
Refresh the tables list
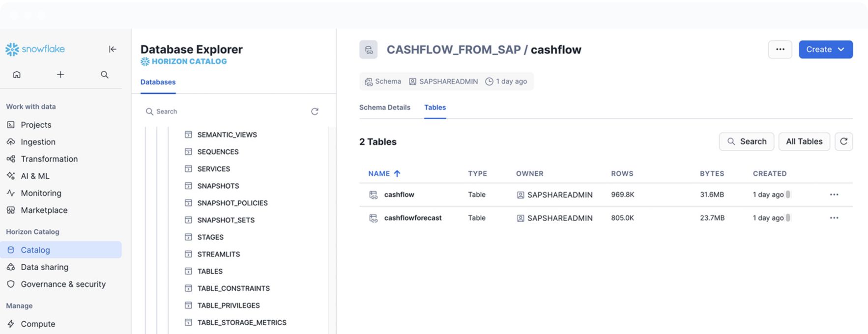pos(843,141)
